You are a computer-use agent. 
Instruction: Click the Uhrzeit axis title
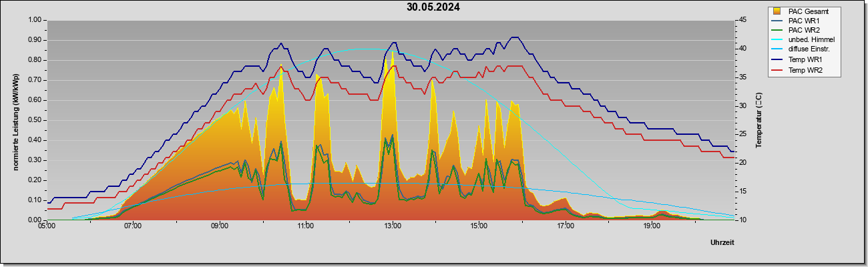722,243
